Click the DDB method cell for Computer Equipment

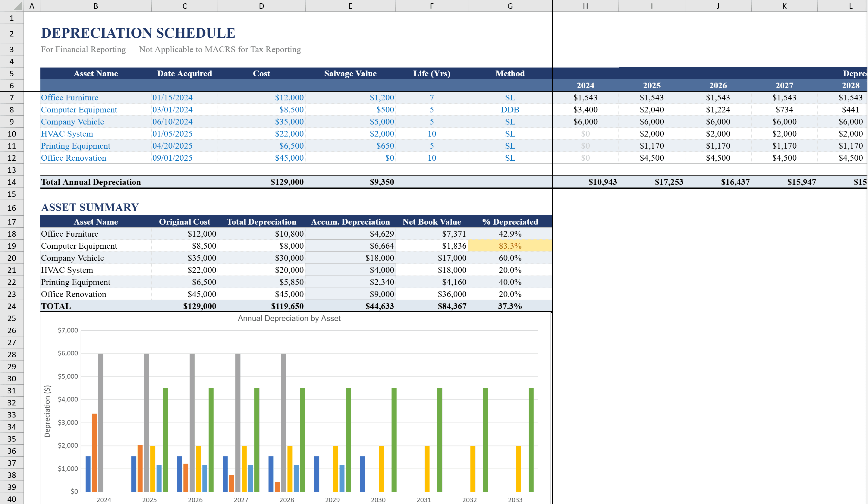click(x=510, y=109)
